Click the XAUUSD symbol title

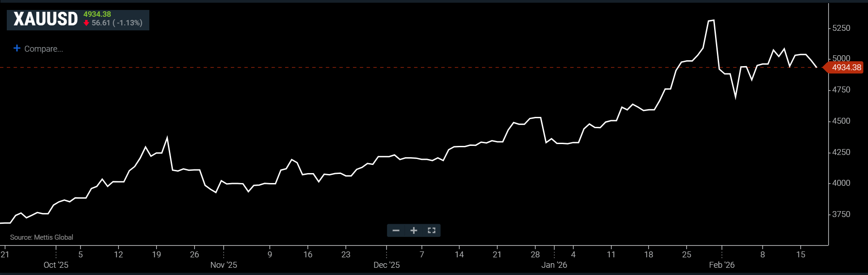[46, 19]
